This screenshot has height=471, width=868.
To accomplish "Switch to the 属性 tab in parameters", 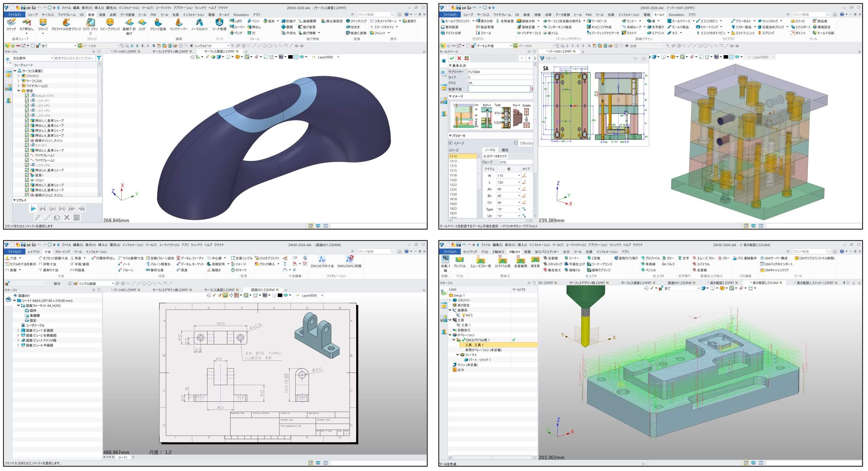I will [x=505, y=150].
